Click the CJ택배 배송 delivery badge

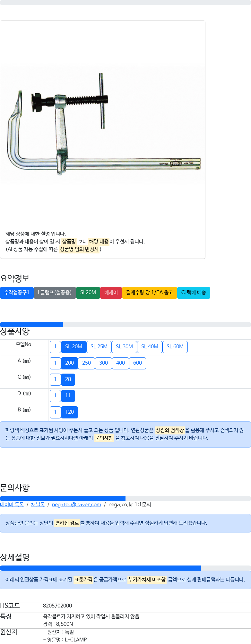(x=194, y=293)
